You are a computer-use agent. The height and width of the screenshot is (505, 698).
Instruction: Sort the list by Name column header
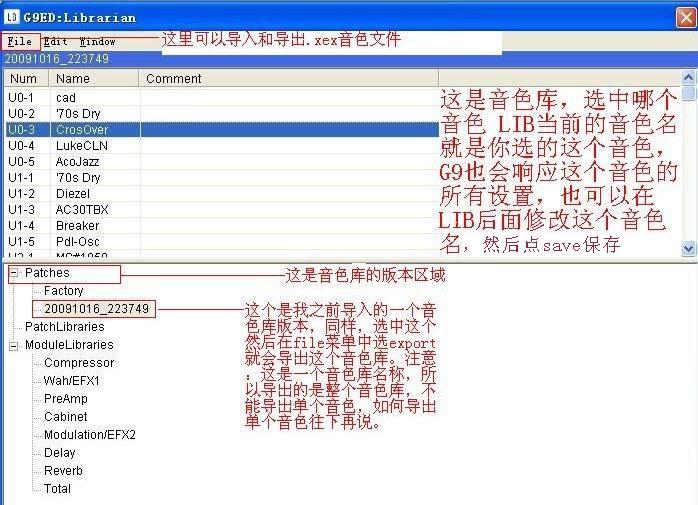(x=94, y=78)
